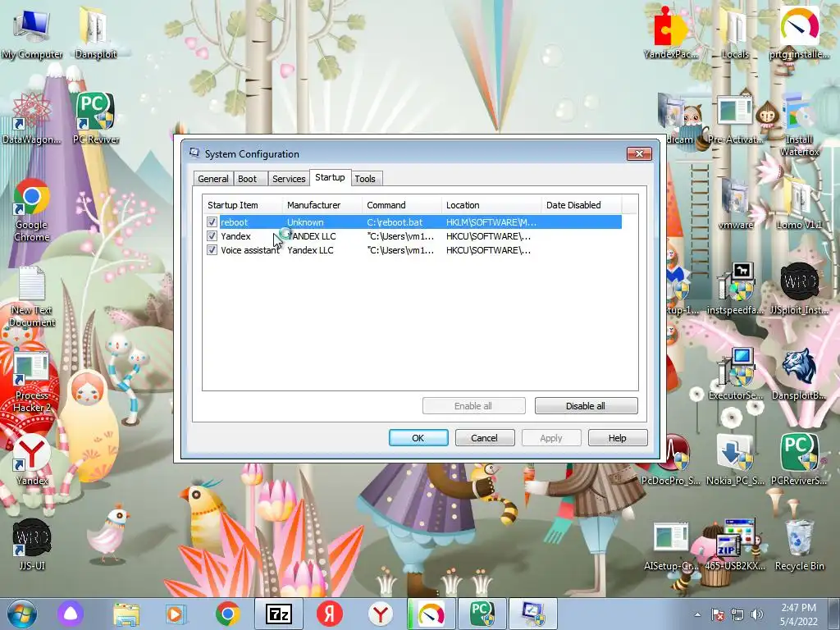Select PCReviverS... setup icon
This screenshot has width=840, height=630.
pyautogui.click(x=799, y=459)
